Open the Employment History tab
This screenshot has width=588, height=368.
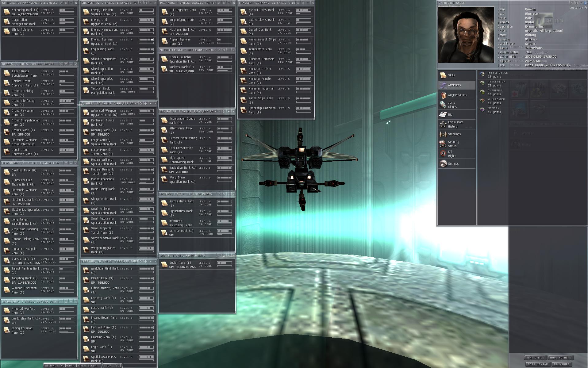coord(457,124)
